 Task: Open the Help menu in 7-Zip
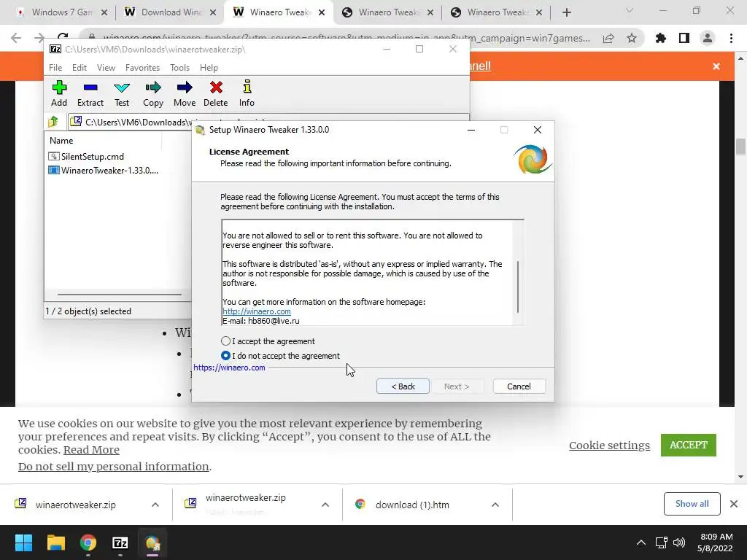click(x=209, y=68)
